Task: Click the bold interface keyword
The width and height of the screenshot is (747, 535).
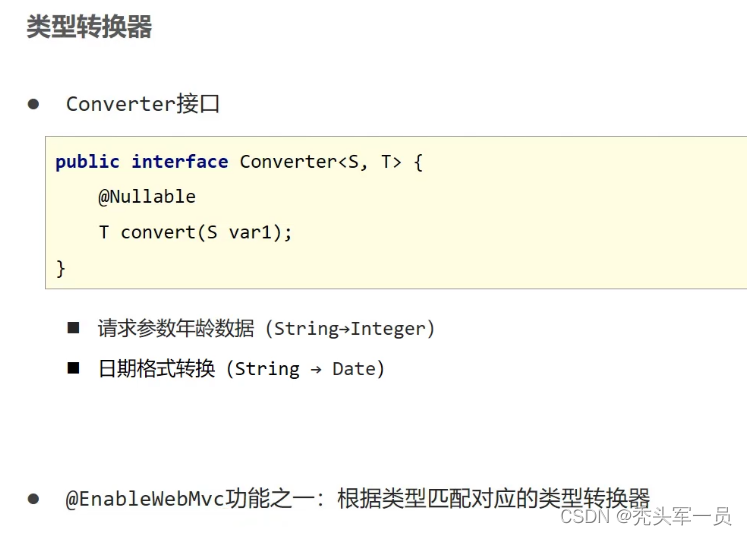Action: point(179,162)
